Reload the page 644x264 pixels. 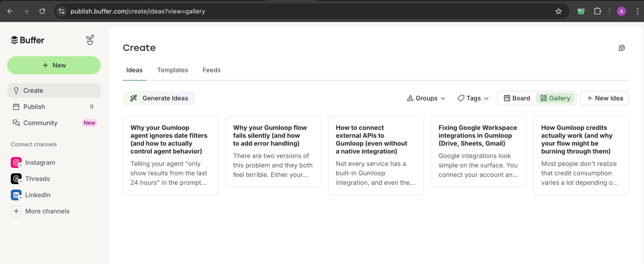coord(42,11)
